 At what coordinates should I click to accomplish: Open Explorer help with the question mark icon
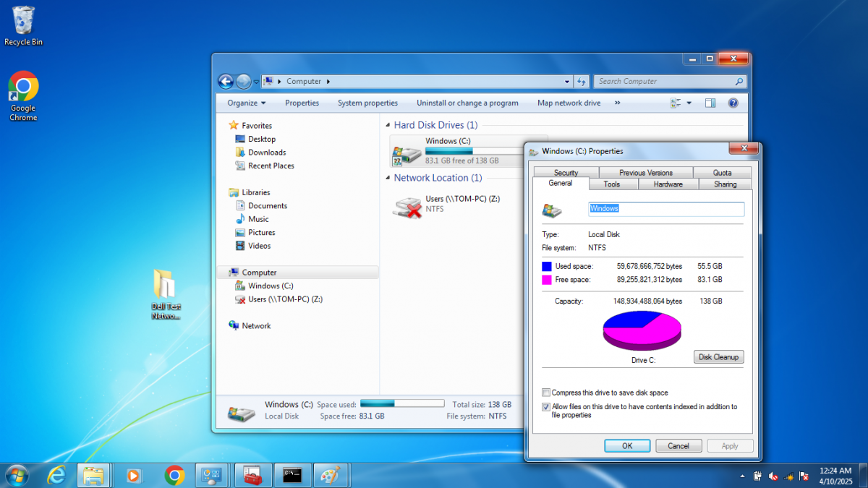pyautogui.click(x=733, y=103)
